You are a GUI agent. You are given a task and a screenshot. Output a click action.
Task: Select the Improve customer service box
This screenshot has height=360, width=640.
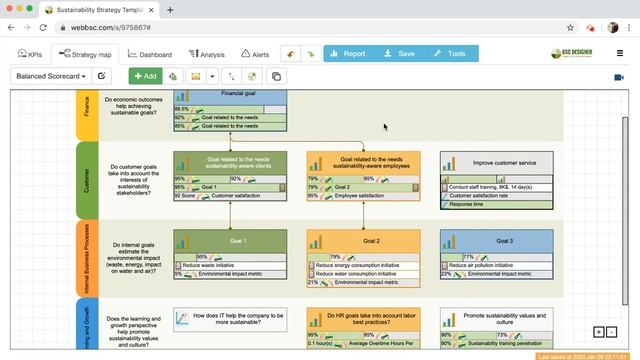click(497, 180)
